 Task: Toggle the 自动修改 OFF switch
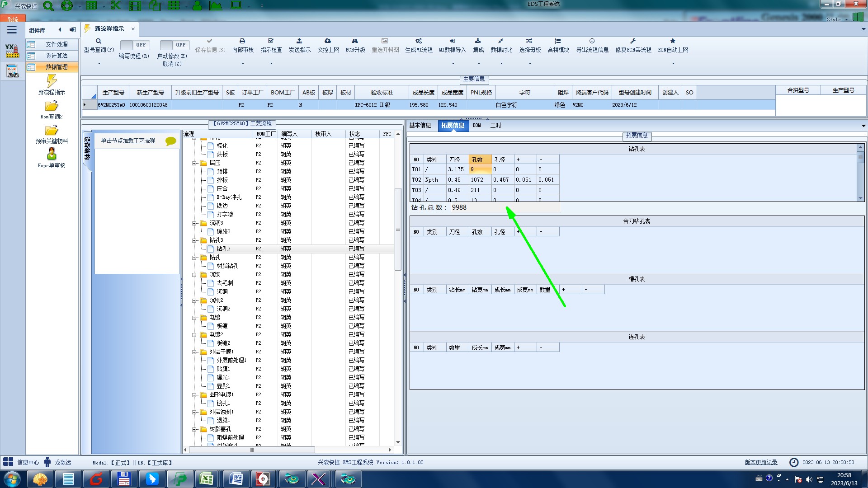(x=174, y=45)
